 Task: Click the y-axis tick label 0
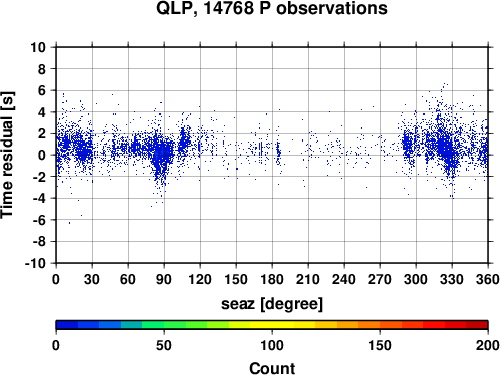(42, 155)
